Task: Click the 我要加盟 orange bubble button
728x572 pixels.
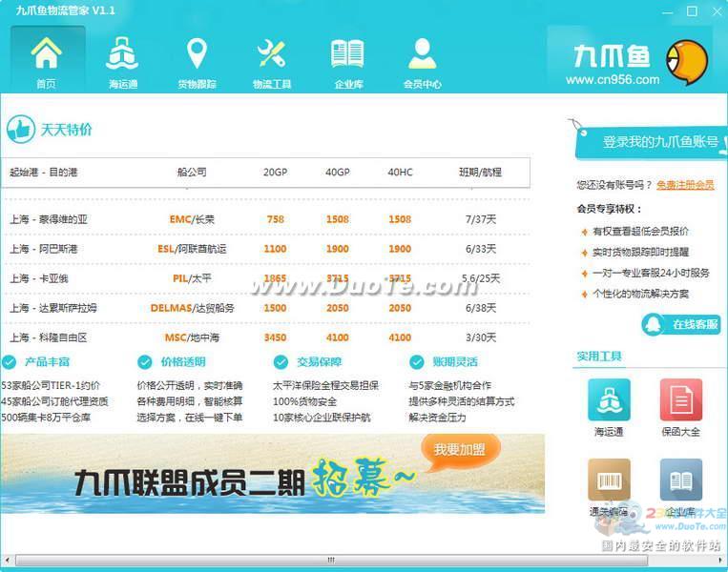Action: pyautogui.click(x=461, y=449)
